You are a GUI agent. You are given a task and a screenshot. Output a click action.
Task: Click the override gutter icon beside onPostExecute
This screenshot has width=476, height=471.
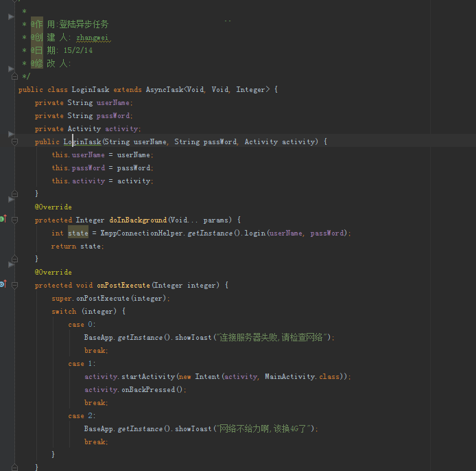[x=3, y=284]
